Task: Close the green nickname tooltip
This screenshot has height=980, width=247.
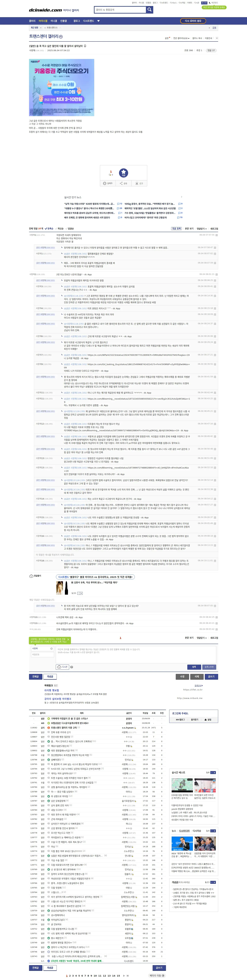Action: tap(68, 639)
